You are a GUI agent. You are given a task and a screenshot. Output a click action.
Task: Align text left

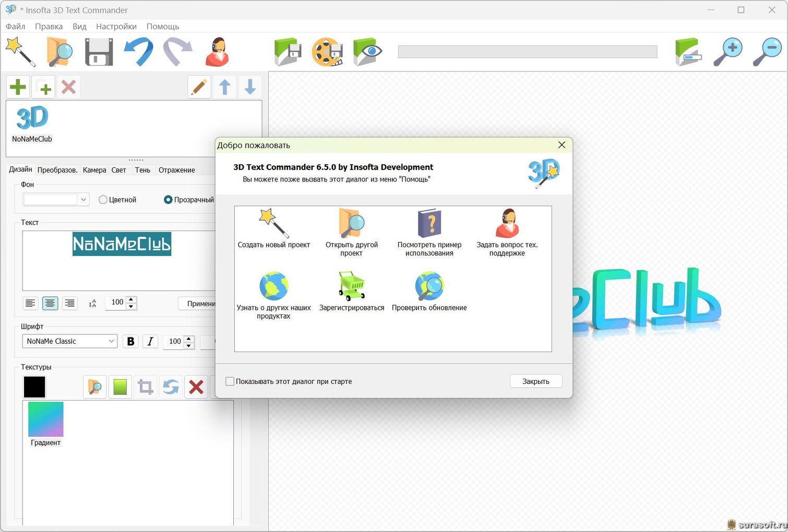(x=31, y=303)
